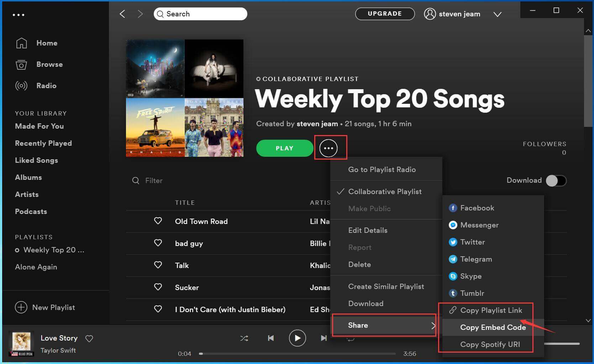This screenshot has height=364, width=594.
Task: Click the round Play button in player bar
Action: pyautogui.click(x=297, y=338)
